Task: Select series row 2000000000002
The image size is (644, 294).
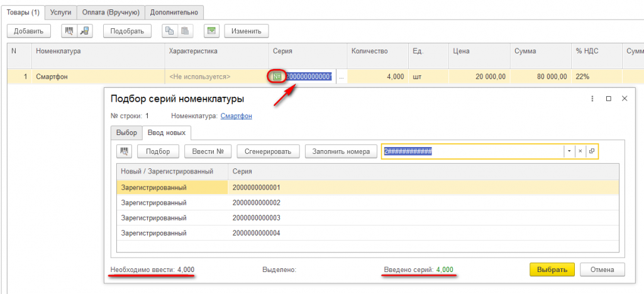Action: pos(368,202)
